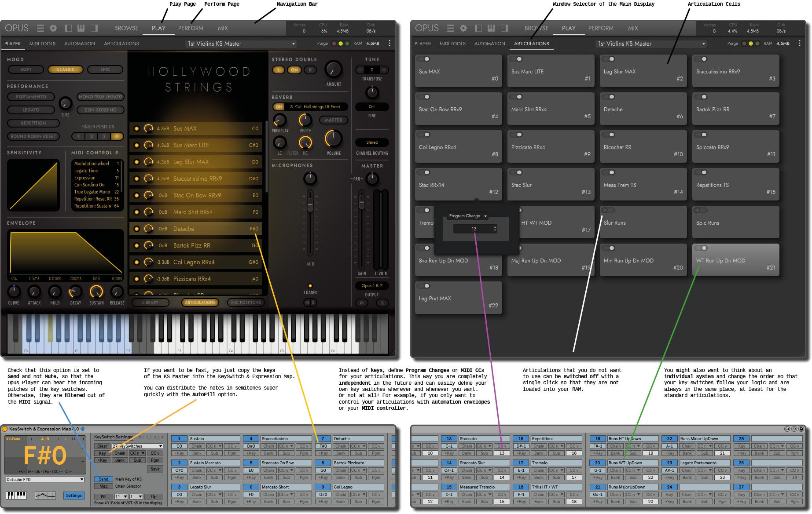Increase transpose with the plus button
The width and height of the screenshot is (812, 514).
pos(384,70)
